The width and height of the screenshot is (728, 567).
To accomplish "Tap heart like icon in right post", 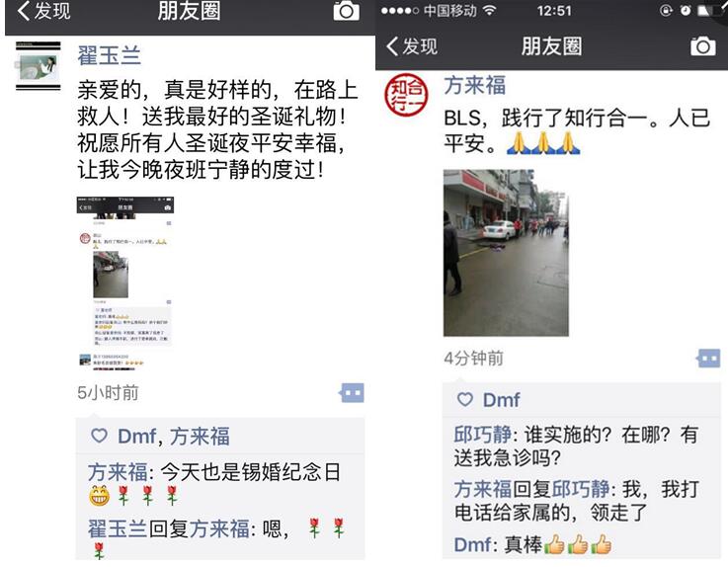I will click(465, 399).
